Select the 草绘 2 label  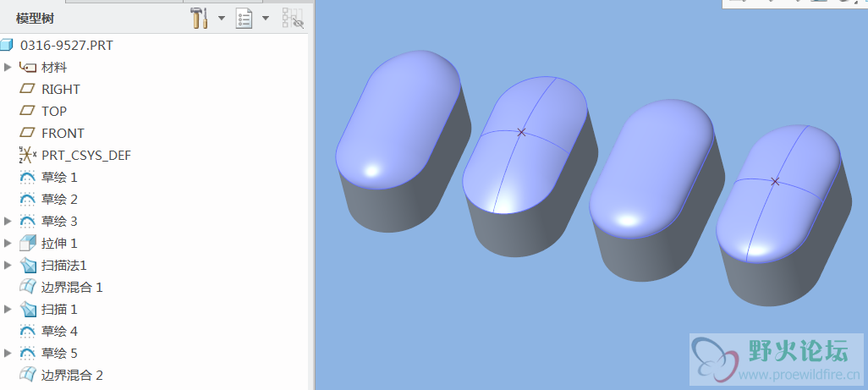click(x=60, y=199)
